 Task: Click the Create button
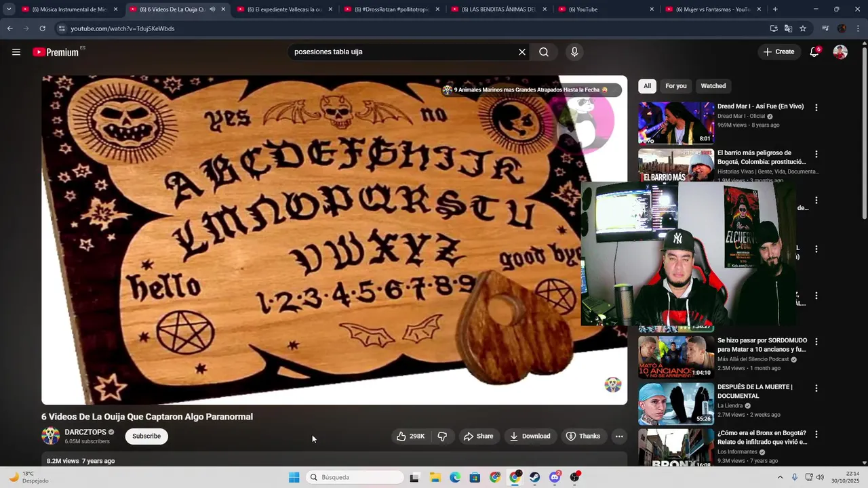[x=778, y=52]
